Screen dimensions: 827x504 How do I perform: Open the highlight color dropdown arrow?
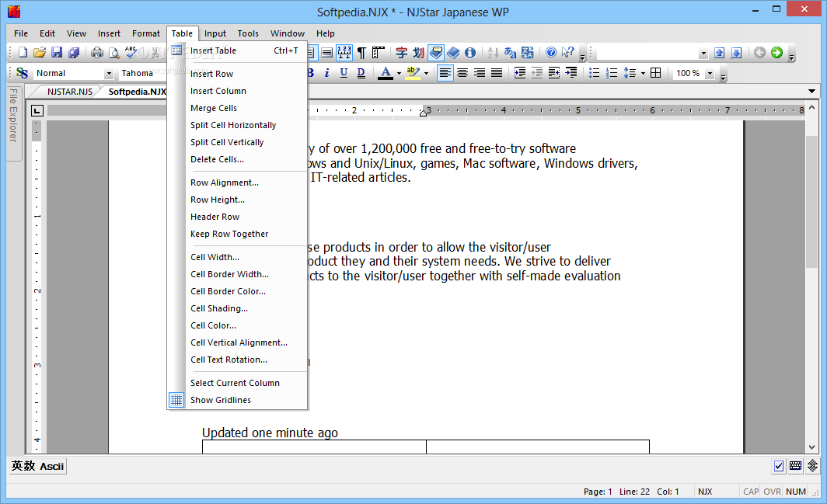coord(426,73)
